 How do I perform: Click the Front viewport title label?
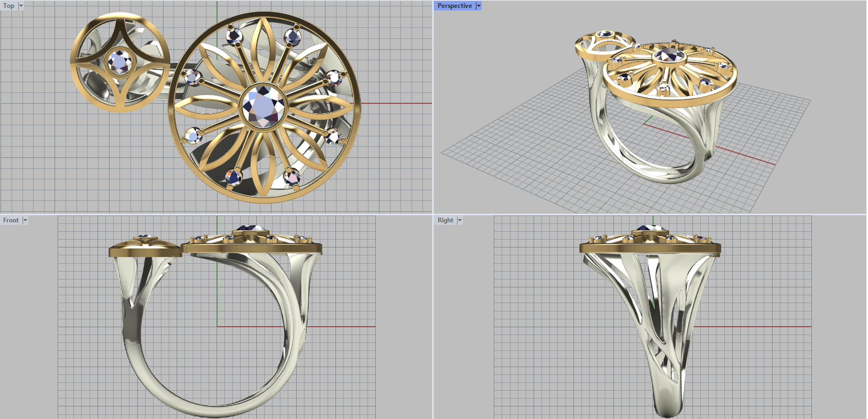click(x=11, y=220)
